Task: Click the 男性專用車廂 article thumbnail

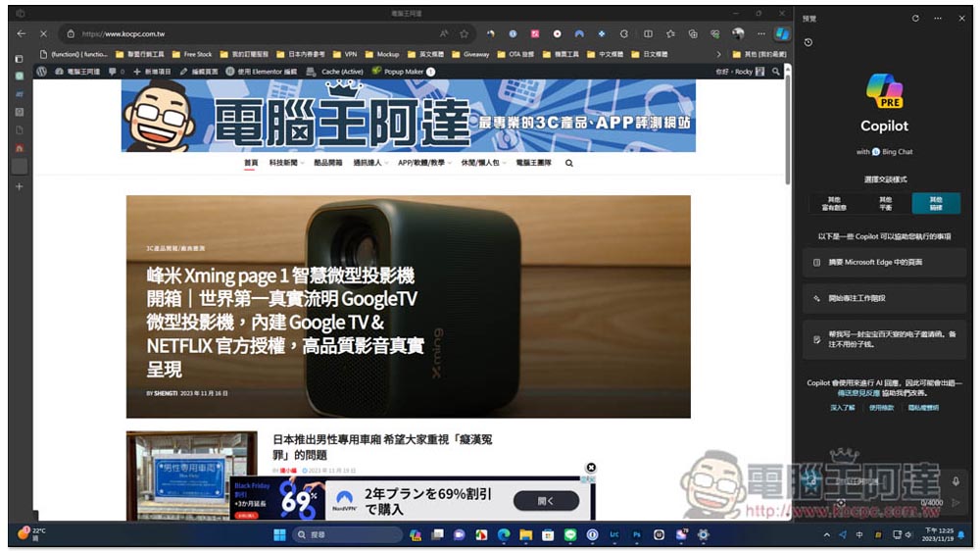Action: pos(191,476)
